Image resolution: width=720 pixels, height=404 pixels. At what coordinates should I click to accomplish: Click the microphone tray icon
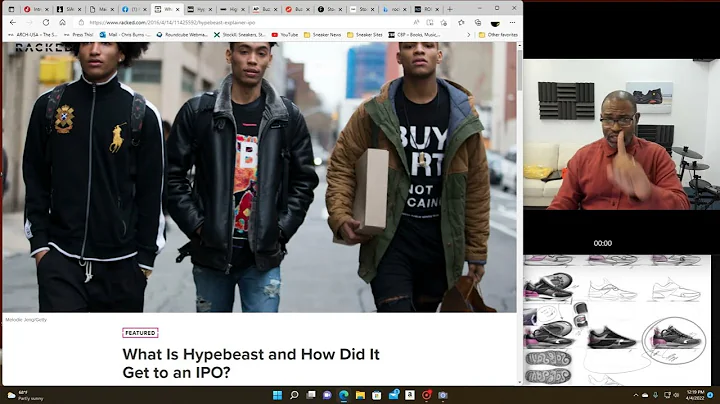click(655, 395)
